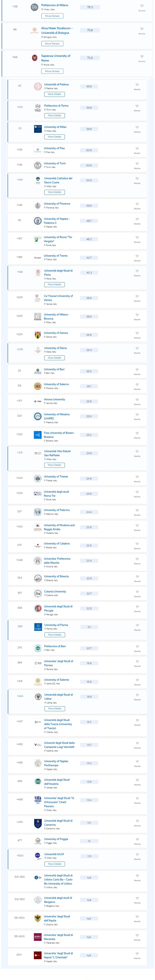Shortlist Università di Bologna with the heart
The height and width of the screenshot is (980, 155).
(x=142, y=29)
